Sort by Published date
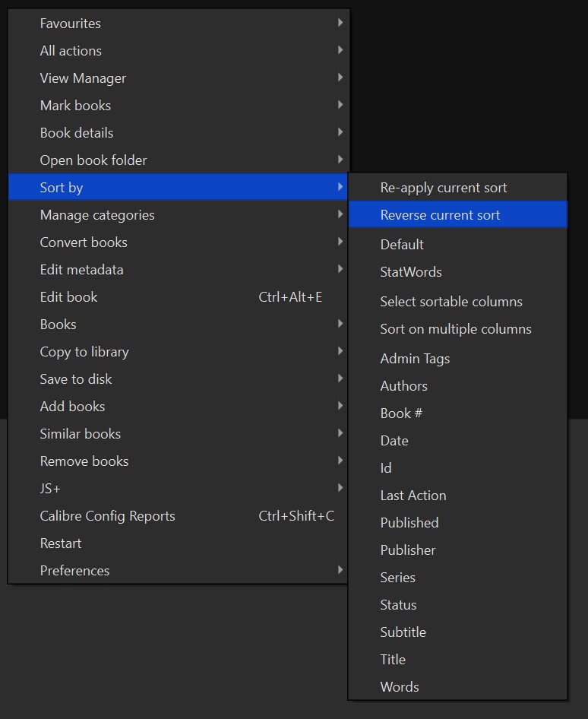Image resolution: width=588 pixels, height=719 pixels. click(x=409, y=523)
